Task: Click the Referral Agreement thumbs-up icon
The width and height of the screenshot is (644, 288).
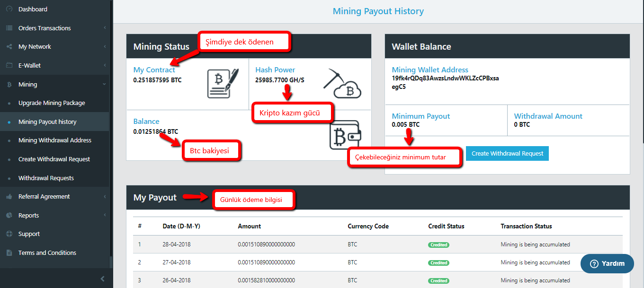Action: [x=9, y=196]
